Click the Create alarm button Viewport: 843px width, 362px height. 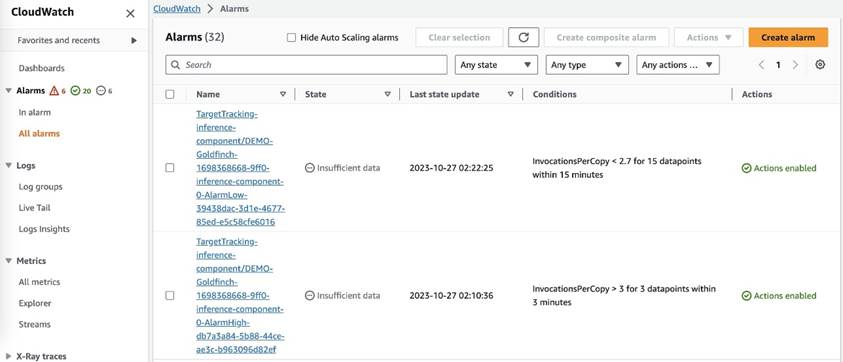[788, 37]
